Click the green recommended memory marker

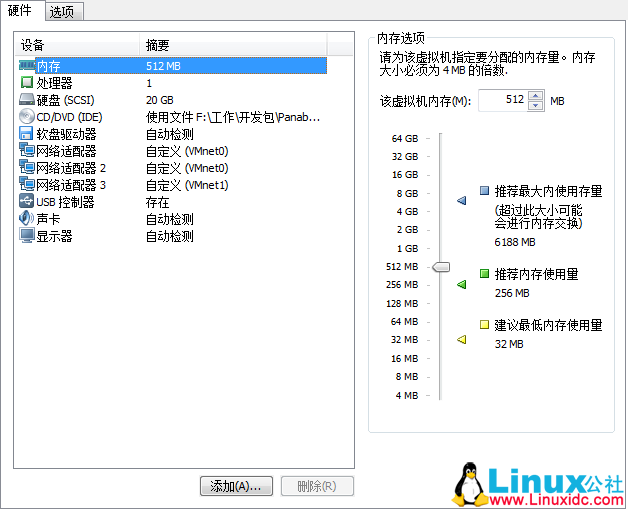[461, 285]
